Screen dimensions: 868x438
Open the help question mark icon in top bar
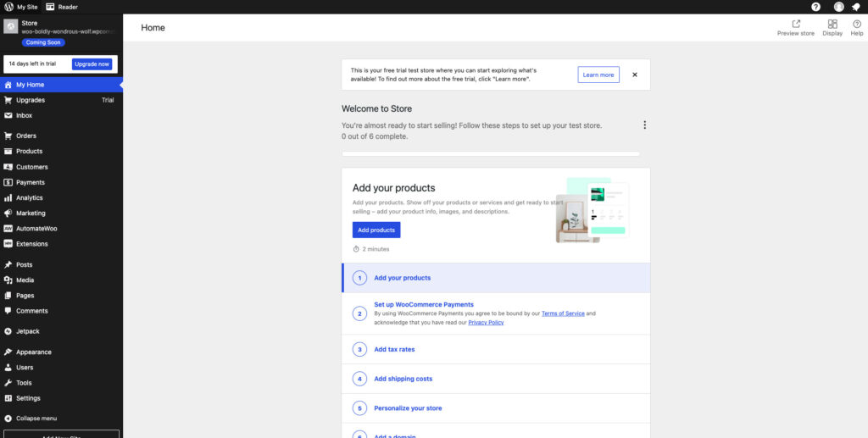point(815,7)
